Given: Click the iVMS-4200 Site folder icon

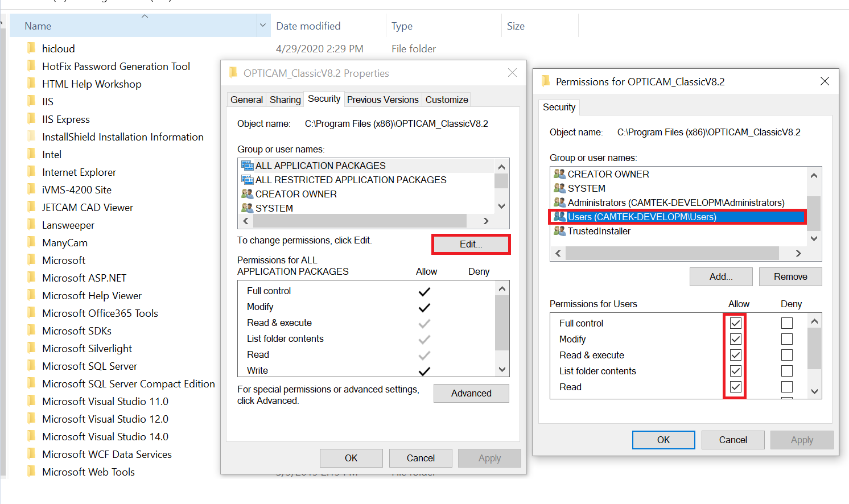Looking at the screenshot, I should [x=31, y=189].
